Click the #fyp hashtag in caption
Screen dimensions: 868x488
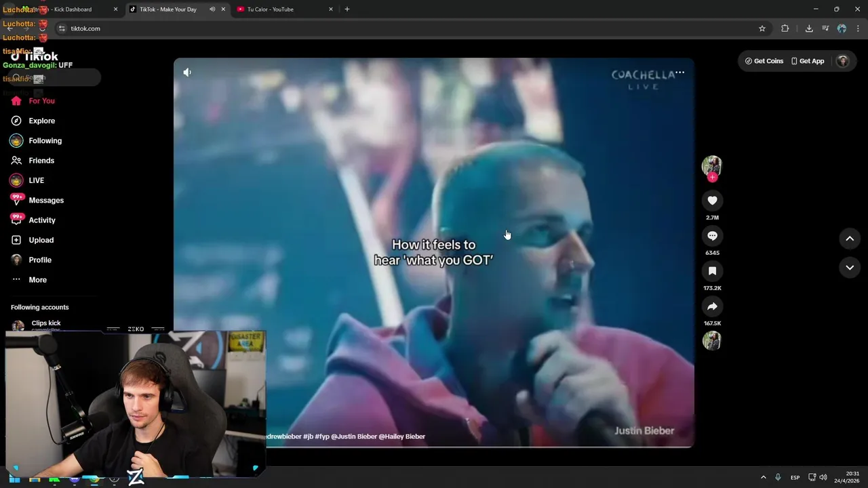[x=322, y=436]
